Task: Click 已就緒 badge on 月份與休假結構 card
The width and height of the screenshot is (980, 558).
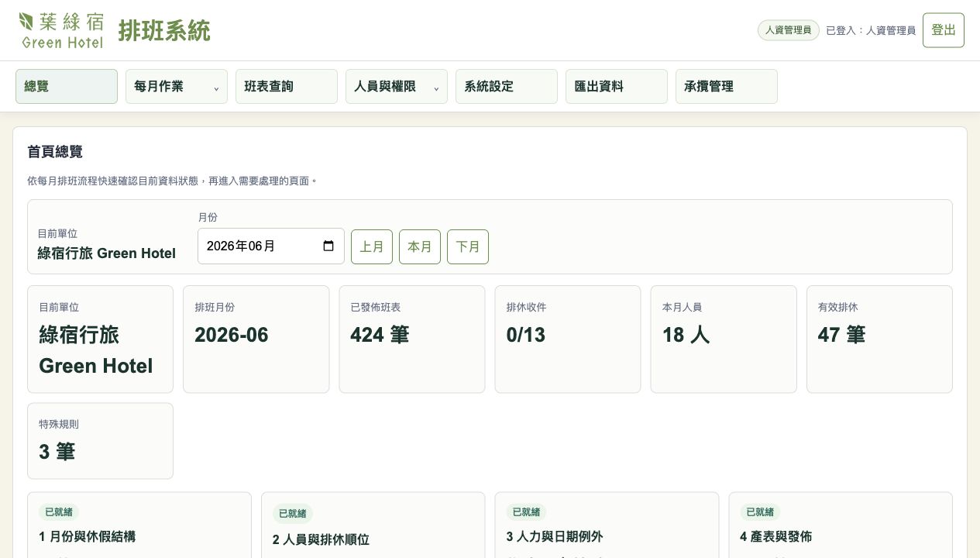Action: pyautogui.click(x=59, y=512)
